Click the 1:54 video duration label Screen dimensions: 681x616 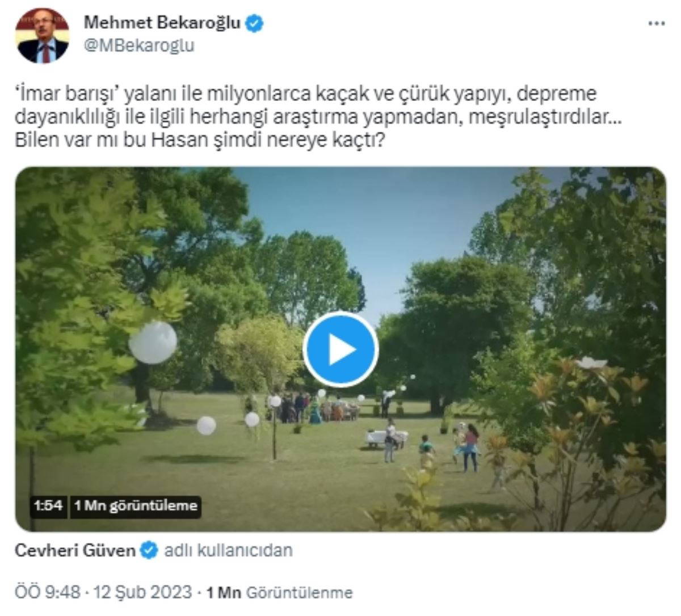[x=48, y=505]
